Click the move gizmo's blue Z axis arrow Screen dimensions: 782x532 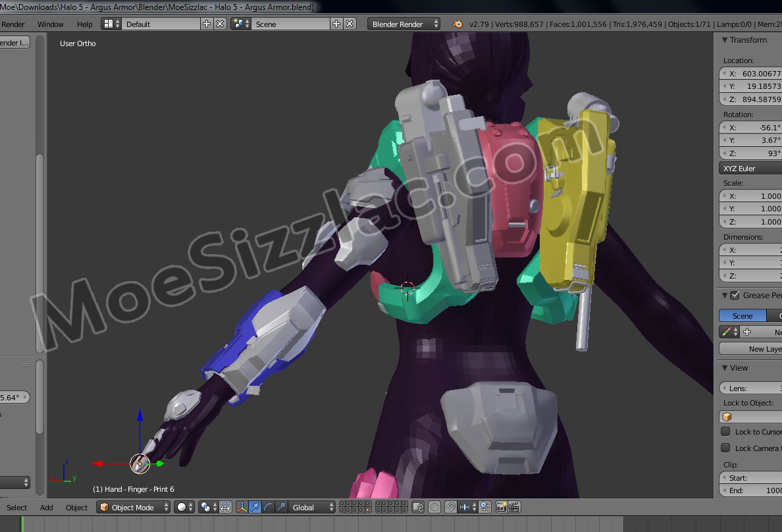click(140, 415)
